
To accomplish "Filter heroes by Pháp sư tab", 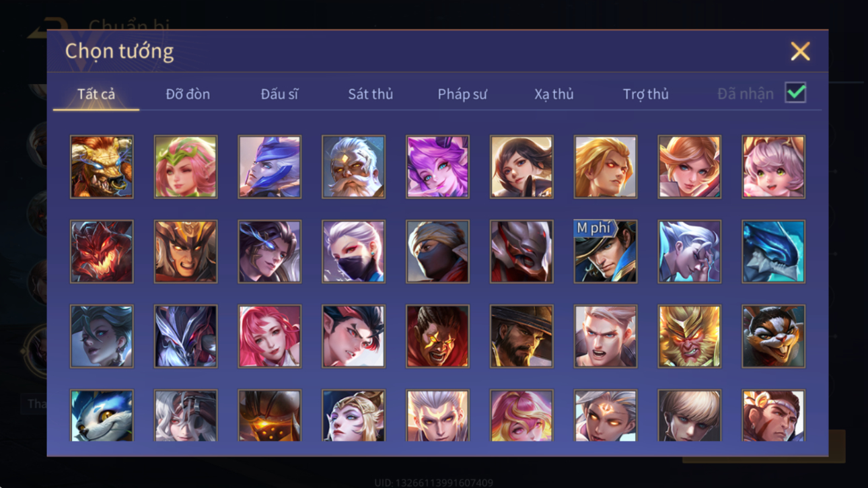I will [462, 94].
